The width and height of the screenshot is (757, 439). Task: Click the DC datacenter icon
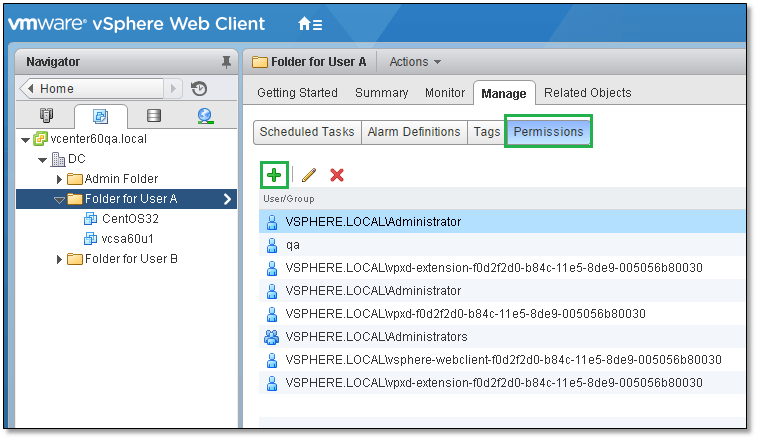point(58,159)
